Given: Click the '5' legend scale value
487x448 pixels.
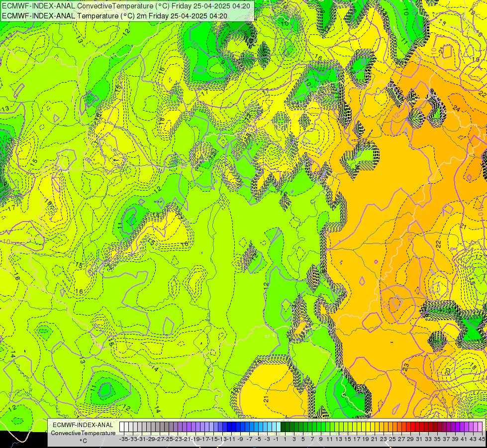Looking at the screenshot, I should tap(303, 439).
